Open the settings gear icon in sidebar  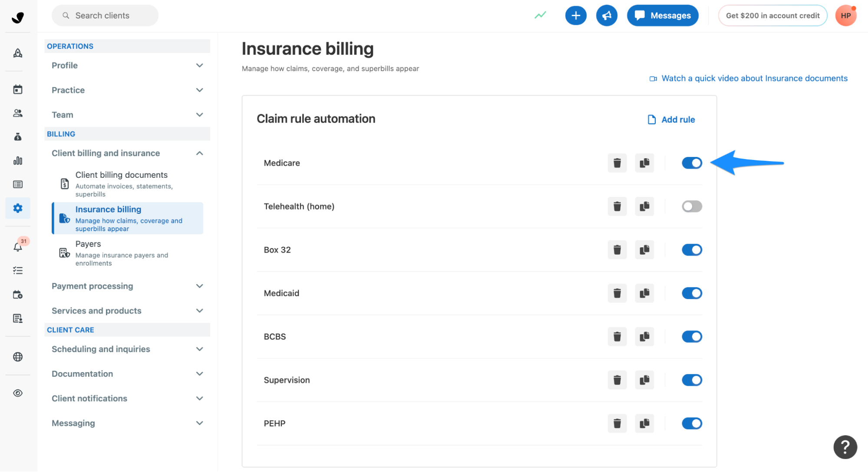[x=18, y=208]
